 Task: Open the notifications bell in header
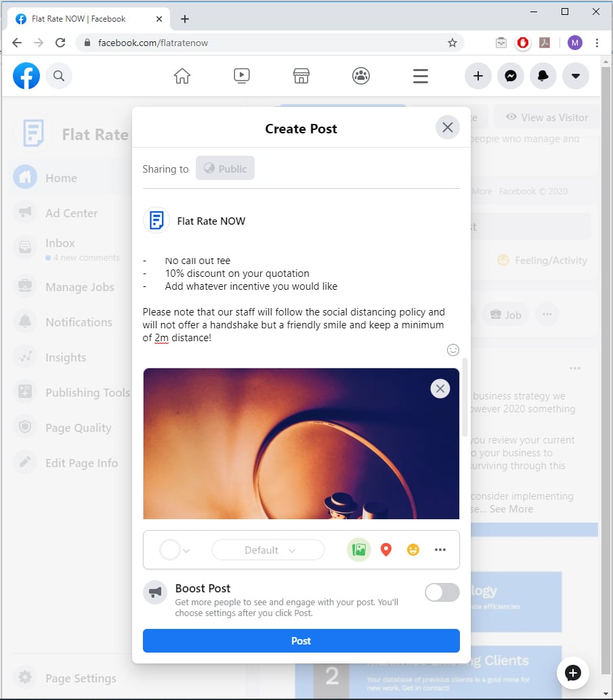pos(543,76)
